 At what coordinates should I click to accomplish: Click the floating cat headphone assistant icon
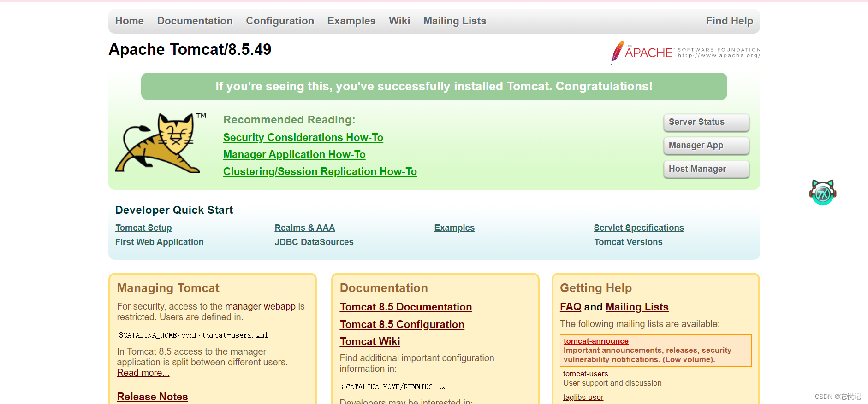tap(823, 192)
